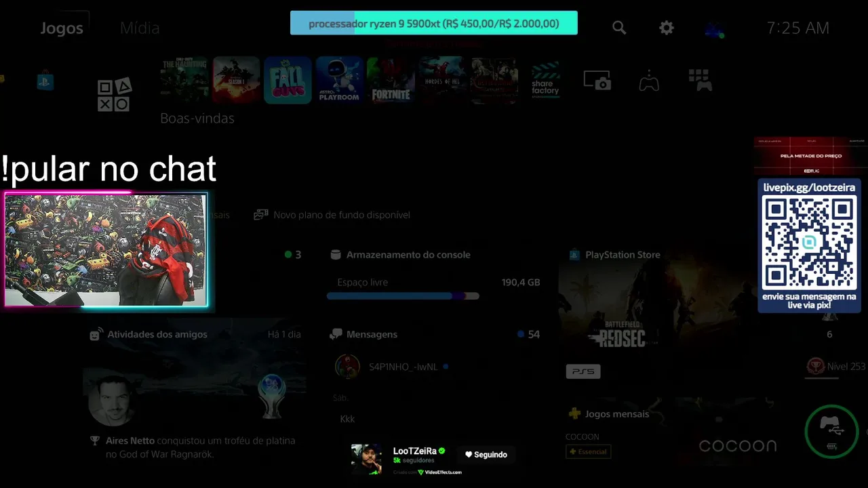Open the Hordes of Hel game tile

pyautogui.click(x=442, y=80)
